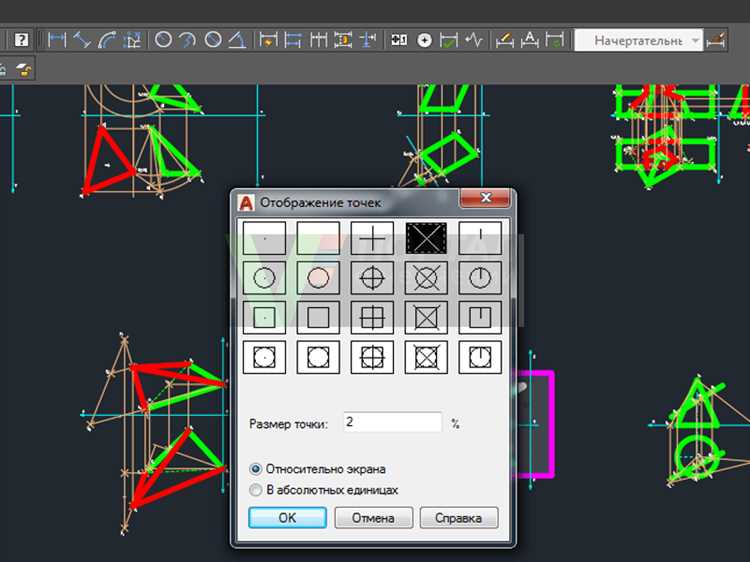Select square-and-circle with X point style
Image resolution: width=750 pixels, height=562 pixels.
tap(426, 357)
